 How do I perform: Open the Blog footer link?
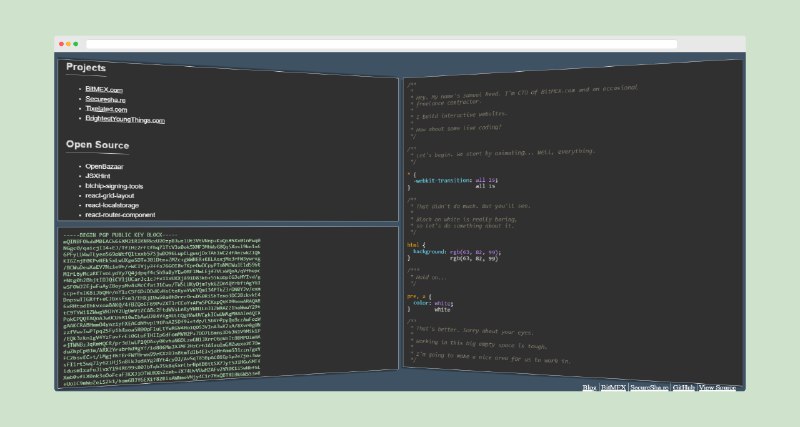(589, 387)
